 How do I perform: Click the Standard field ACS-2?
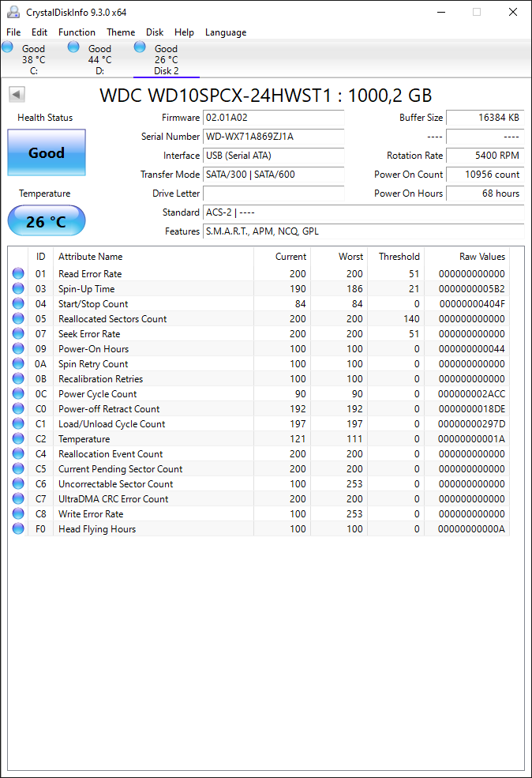(x=363, y=212)
